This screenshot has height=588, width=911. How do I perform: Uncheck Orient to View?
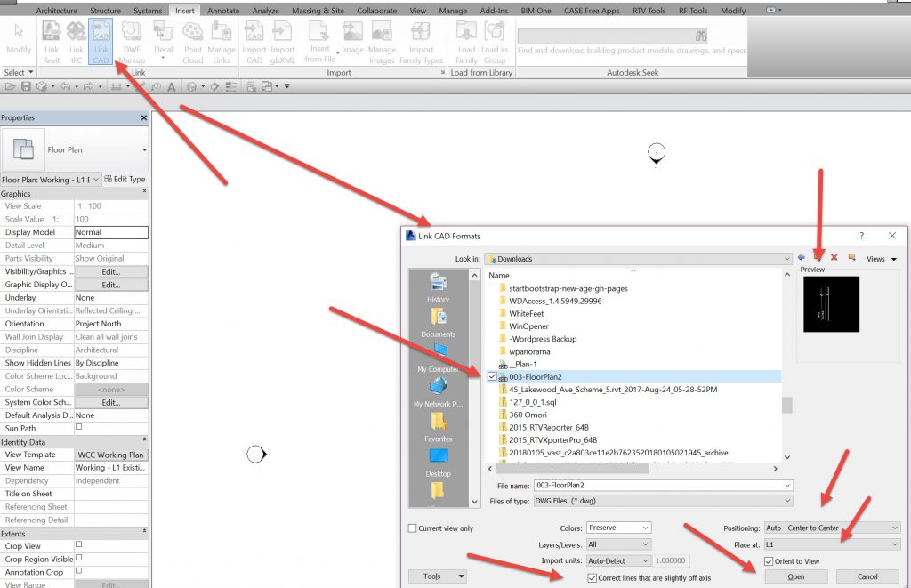click(x=770, y=561)
